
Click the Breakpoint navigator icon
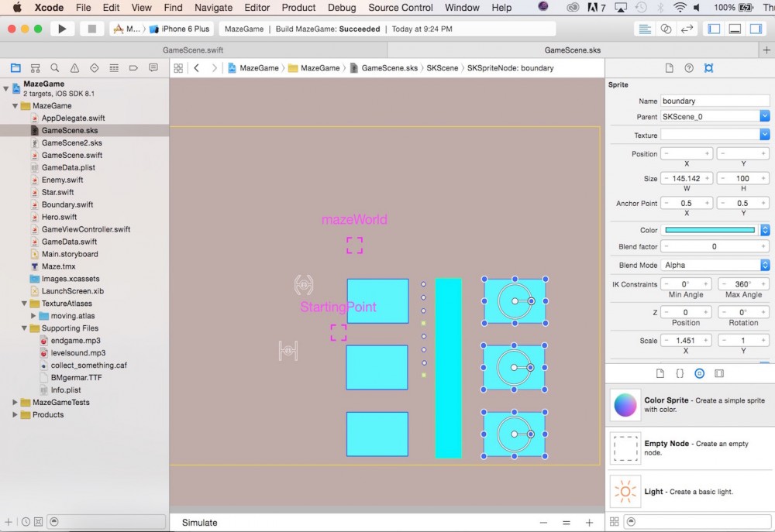pos(133,67)
